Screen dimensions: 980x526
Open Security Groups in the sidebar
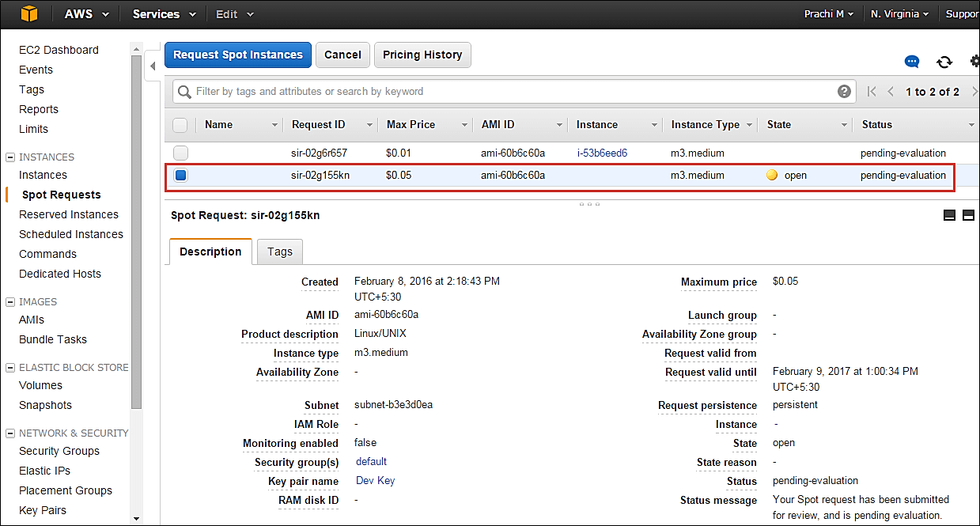[x=59, y=451]
